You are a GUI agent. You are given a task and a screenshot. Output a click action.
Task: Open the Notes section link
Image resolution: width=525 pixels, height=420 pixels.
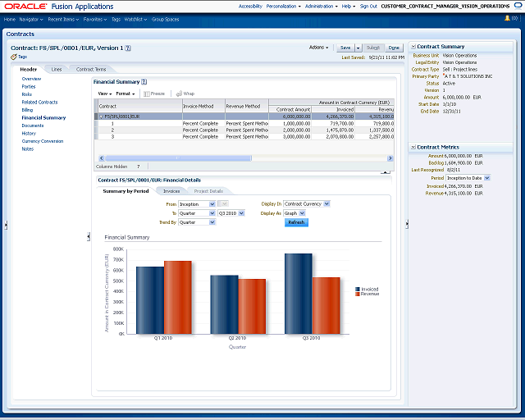(28, 149)
